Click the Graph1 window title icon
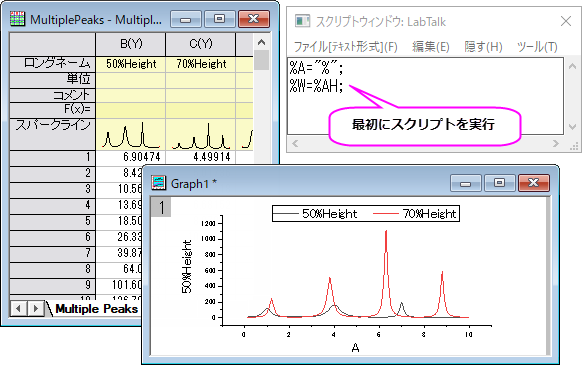This screenshot has width=582, height=365. click(x=158, y=183)
